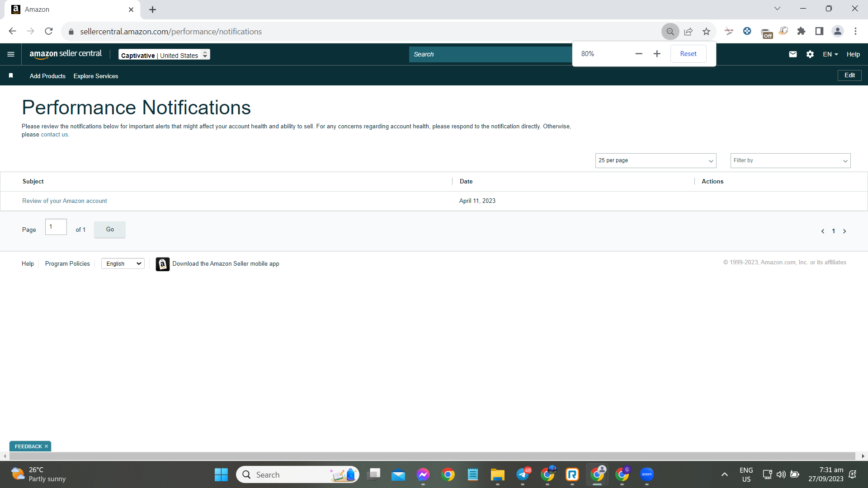Viewport: 868px width, 488px height.
Task: Open the Extensions puzzle icon
Action: click(802, 31)
